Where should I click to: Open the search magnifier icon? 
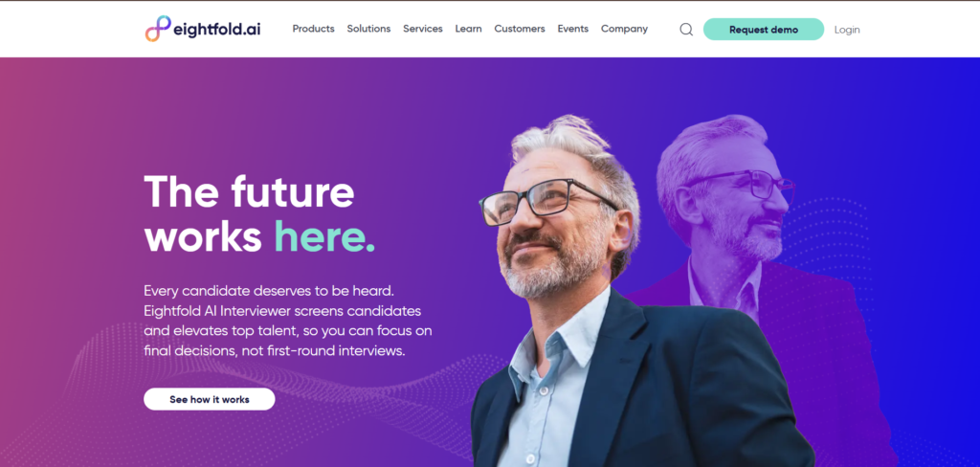coord(686,30)
